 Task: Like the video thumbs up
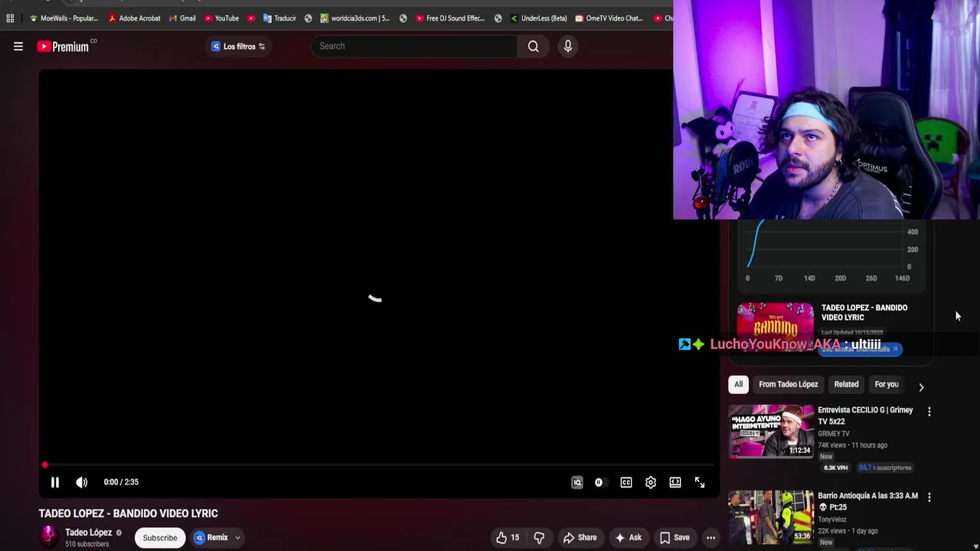click(x=507, y=537)
